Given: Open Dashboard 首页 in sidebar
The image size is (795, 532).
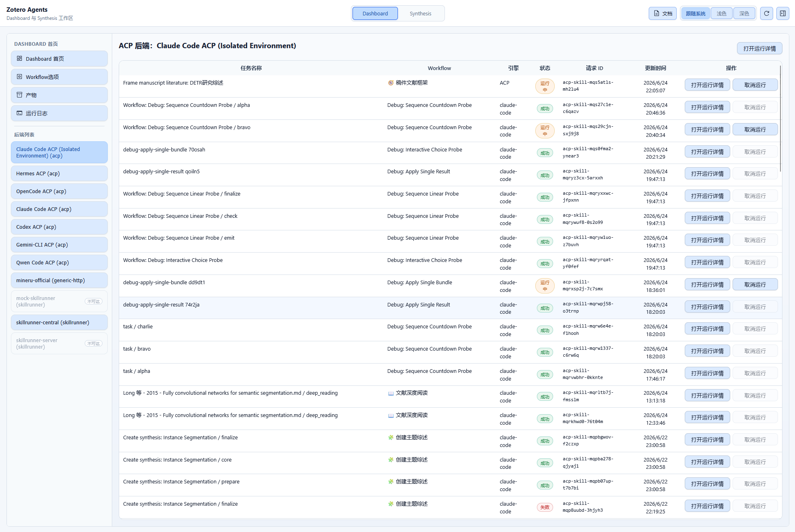Looking at the screenshot, I should [x=59, y=59].
